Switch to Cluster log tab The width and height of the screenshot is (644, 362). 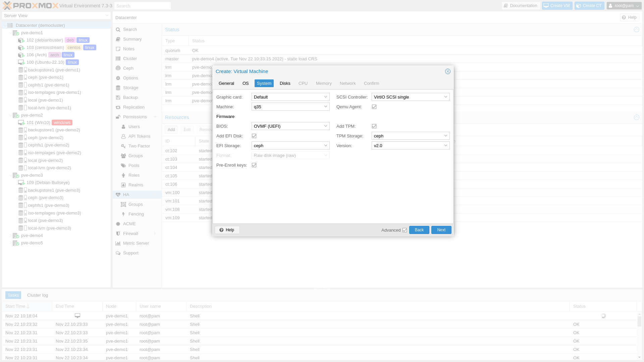tap(38, 295)
